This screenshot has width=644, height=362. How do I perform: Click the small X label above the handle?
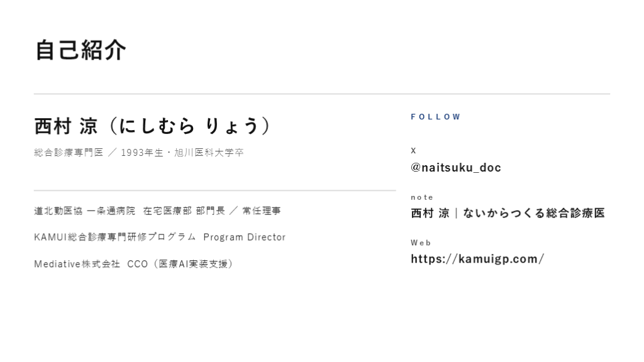pos(413,150)
